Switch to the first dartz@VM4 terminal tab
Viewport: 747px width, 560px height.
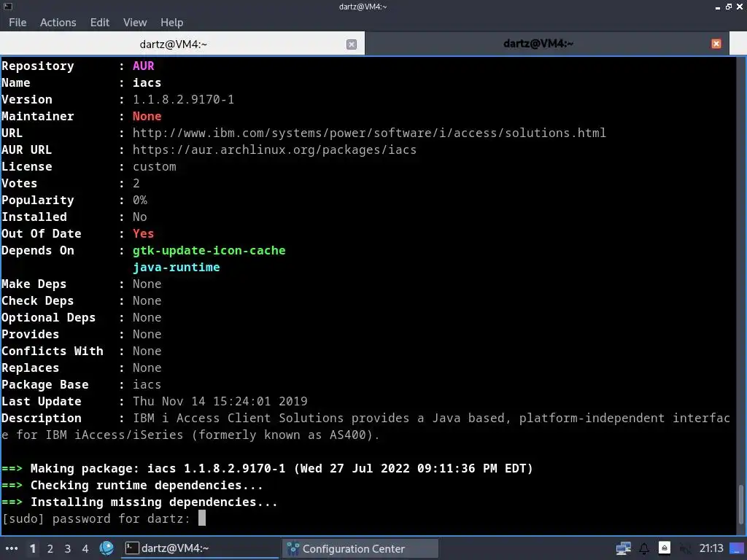click(x=173, y=44)
